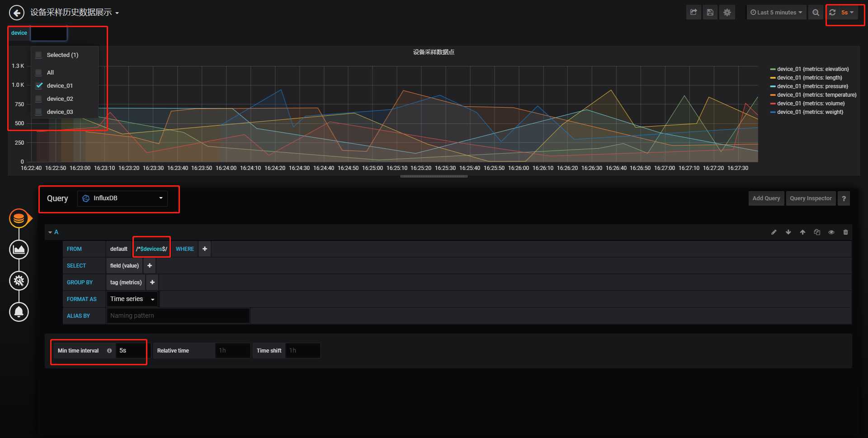The height and width of the screenshot is (438, 868).
Task: Open the Time series format dropdown
Action: 132,299
